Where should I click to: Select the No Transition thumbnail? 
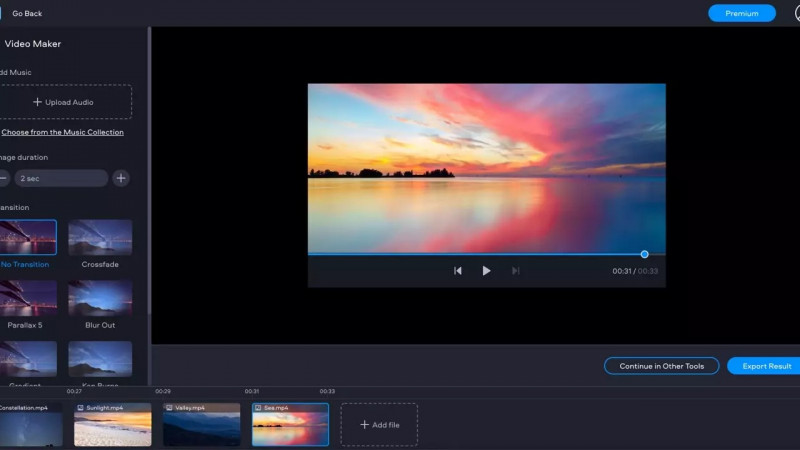28,237
